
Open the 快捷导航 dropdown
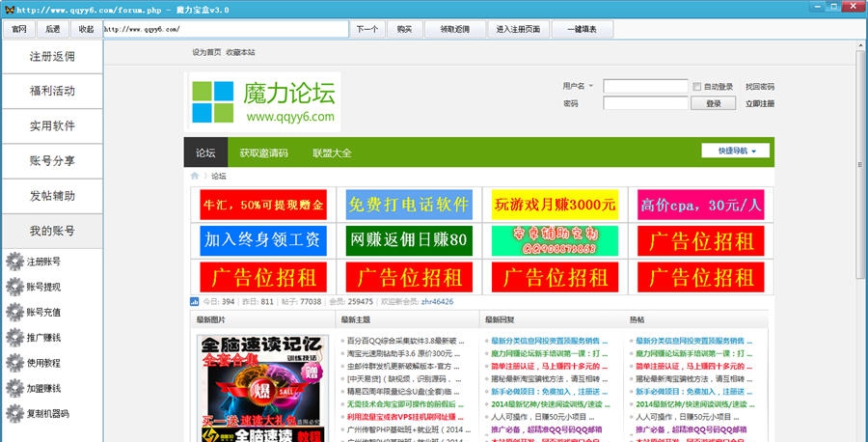[x=736, y=151]
